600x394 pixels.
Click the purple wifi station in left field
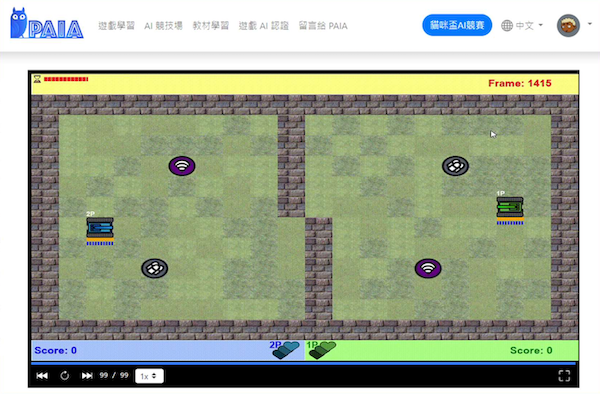[182, 166]
